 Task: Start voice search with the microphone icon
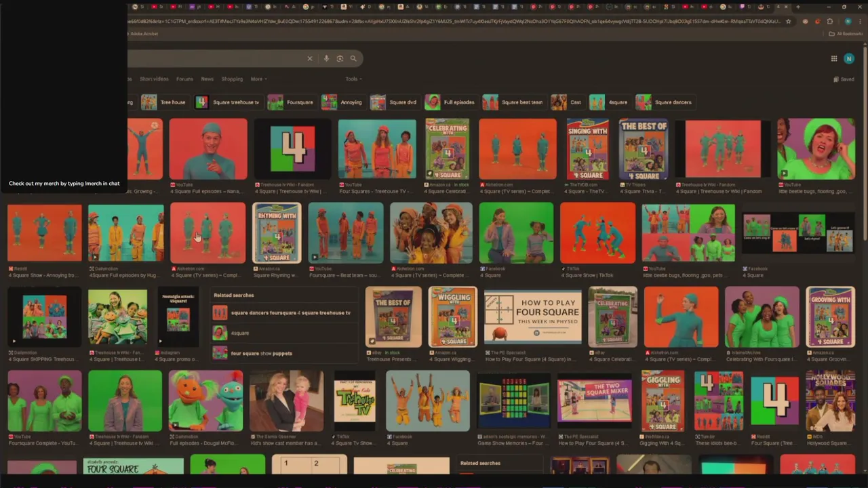[x=326, y=58]
